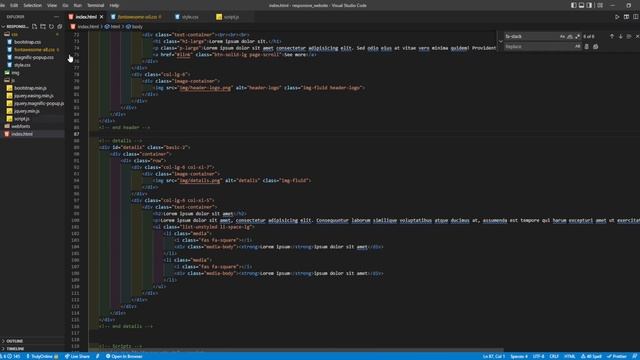
Task: Expand the Outline section
Action: coord(14,341)
